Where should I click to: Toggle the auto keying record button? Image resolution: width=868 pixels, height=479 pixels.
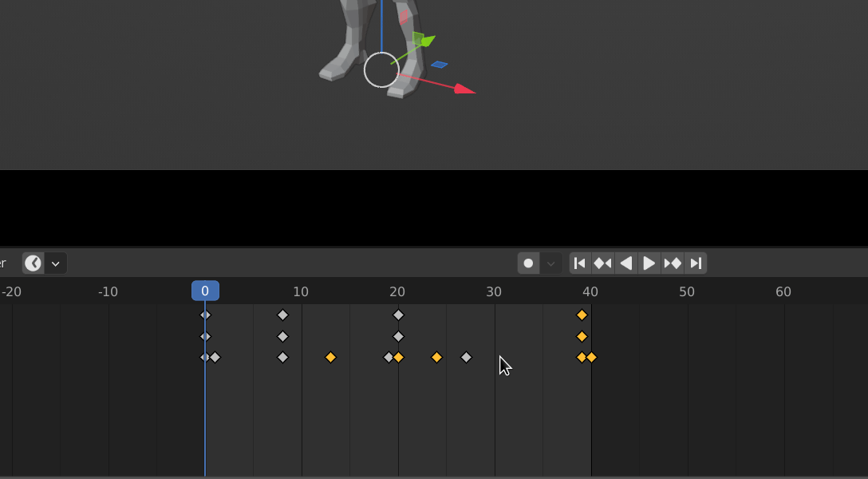click(x=528, y=263)
